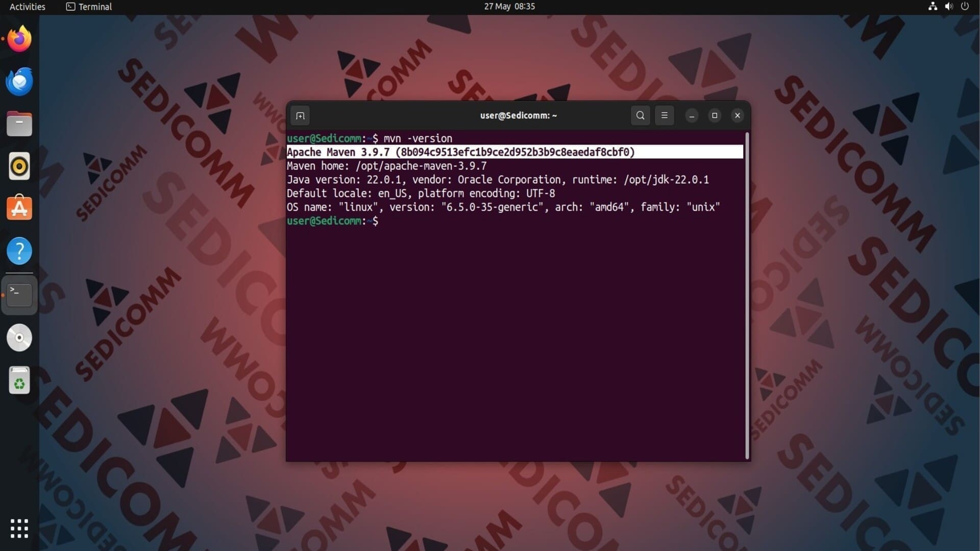Maximize the terminal window
This screenshot has width=980, height=551.
point(715,116)
